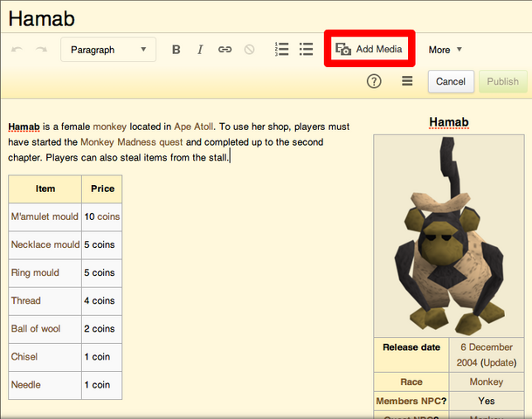Clear formatting with the circle-slash icon

[249, 50]
